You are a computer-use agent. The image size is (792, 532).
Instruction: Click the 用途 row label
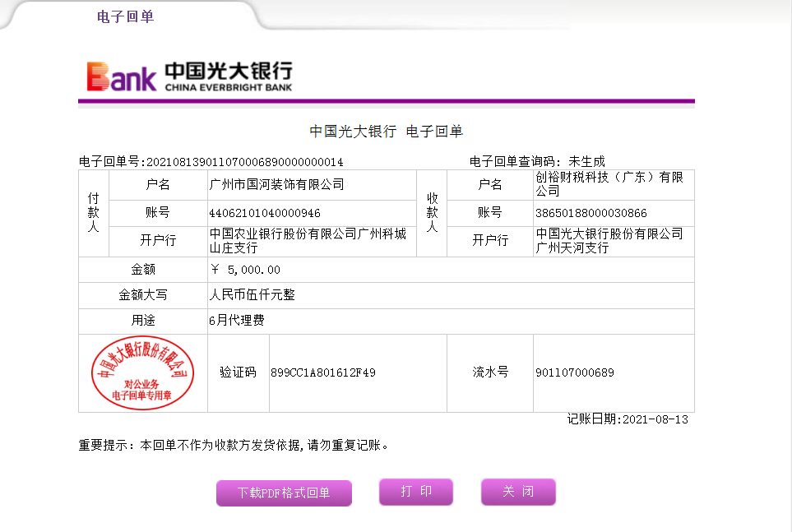[143, 321]
